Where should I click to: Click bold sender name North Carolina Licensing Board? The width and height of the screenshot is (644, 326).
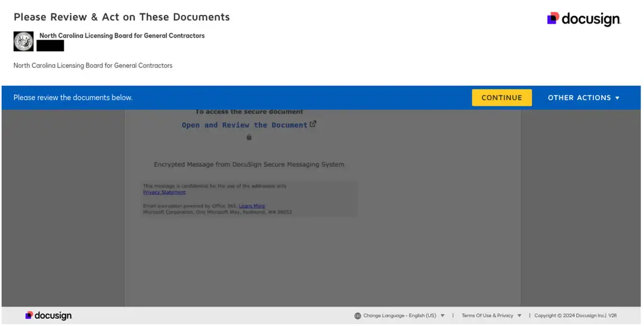pyautogui.click(x=122, y=36)
